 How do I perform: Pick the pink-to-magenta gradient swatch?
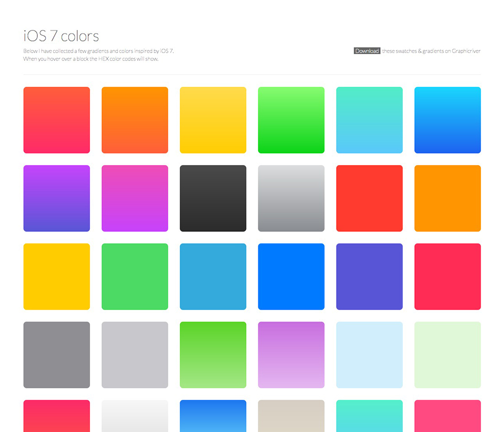coord(134,198)
